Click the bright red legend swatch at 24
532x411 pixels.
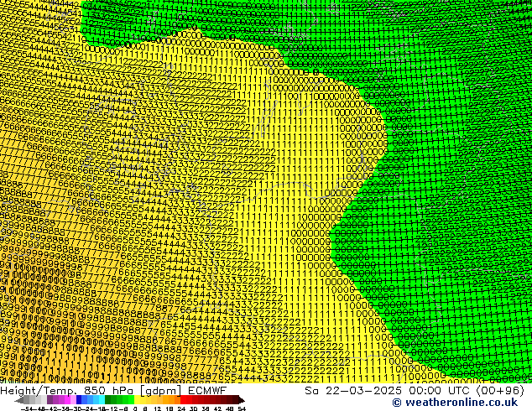point(183,399)
